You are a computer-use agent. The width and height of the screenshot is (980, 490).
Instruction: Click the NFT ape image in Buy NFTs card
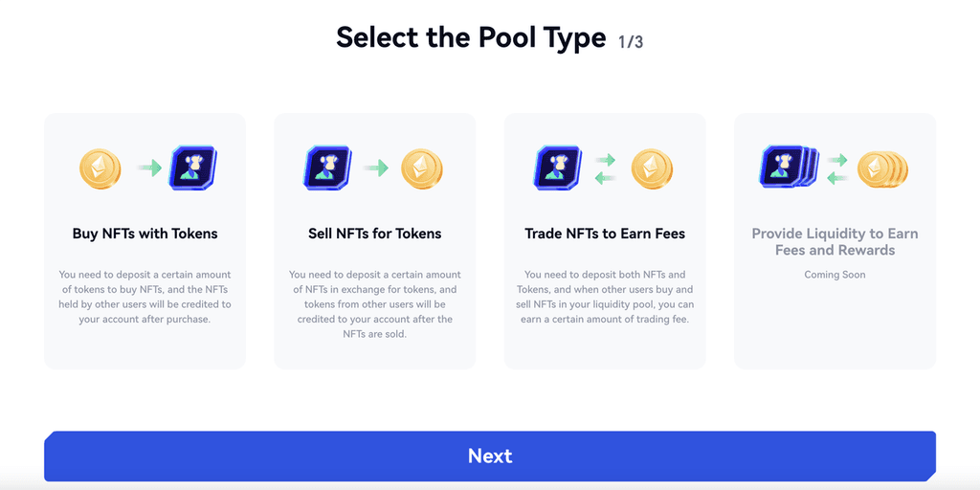(191, 168)
